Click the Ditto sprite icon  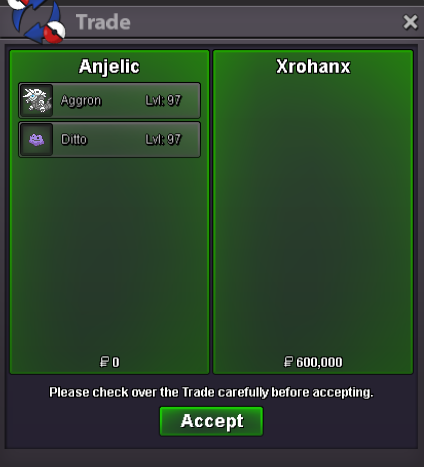(x=37, y=139)
